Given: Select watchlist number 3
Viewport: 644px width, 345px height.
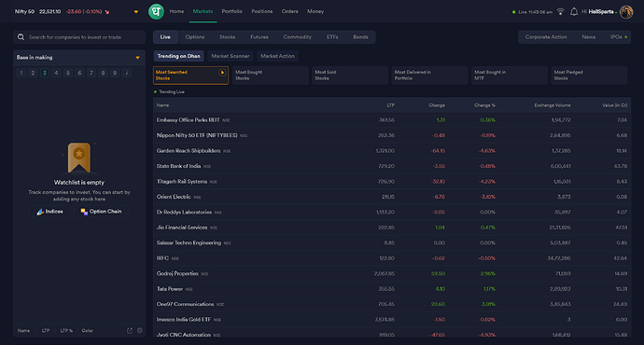Looking at the screenshot, I should [x=45, y=73].
